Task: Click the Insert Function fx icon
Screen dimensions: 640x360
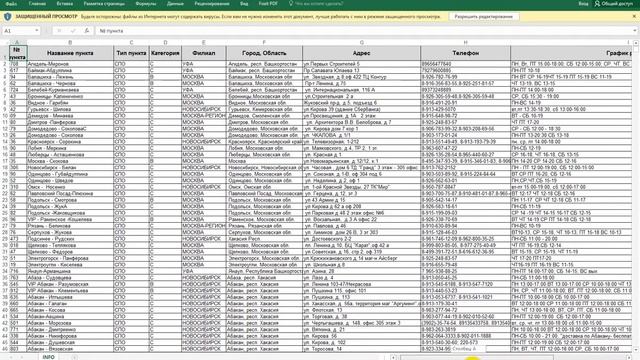Action: pyautogui.click(x=87, y=31)
